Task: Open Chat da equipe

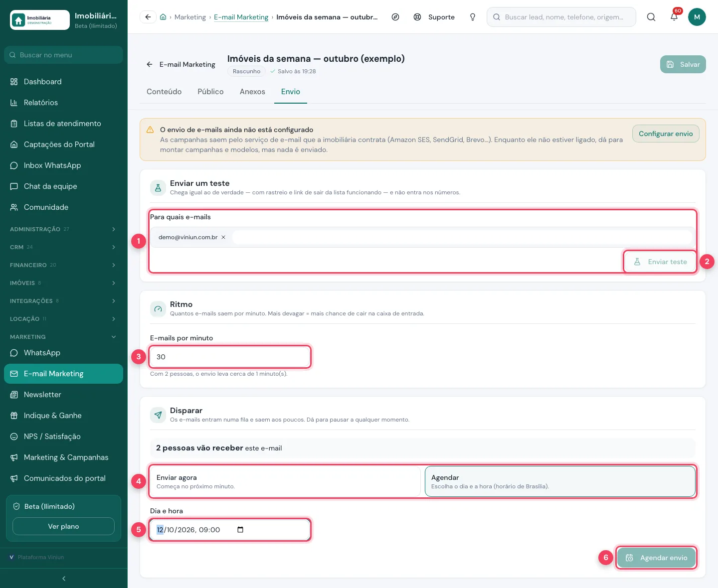Action: pyautogui.click(x=63, y=186)
